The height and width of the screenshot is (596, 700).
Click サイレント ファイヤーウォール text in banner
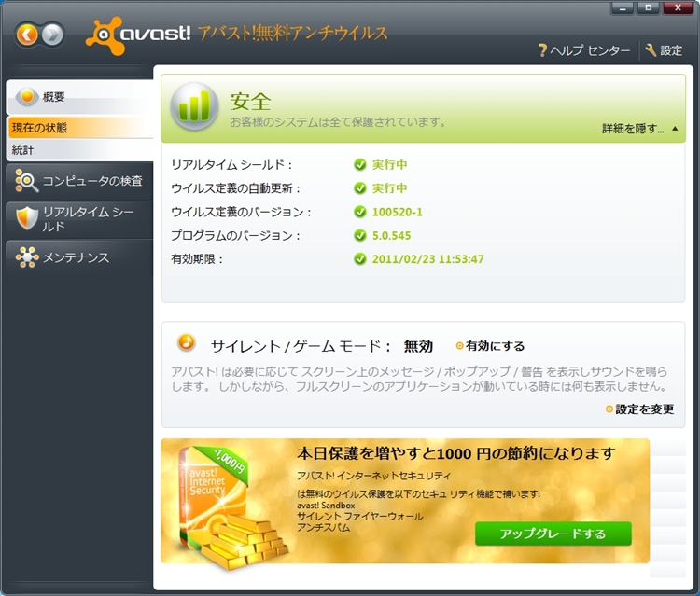tap(360, 517)
